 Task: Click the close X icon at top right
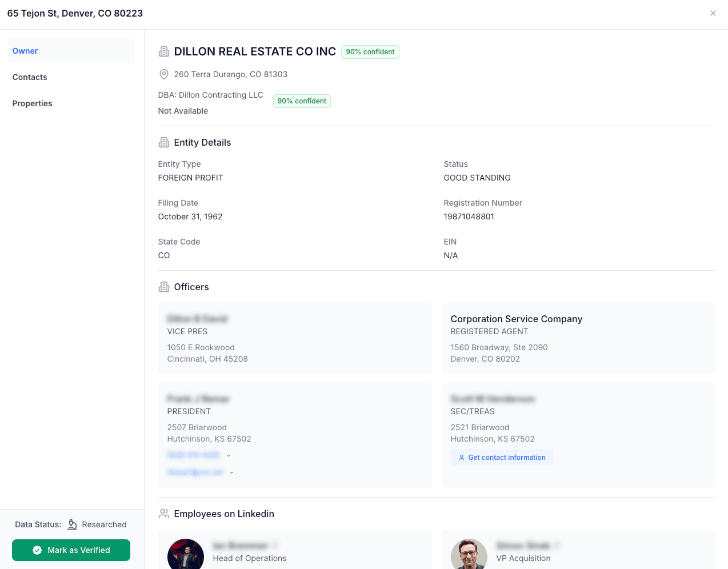click(713, 13)
